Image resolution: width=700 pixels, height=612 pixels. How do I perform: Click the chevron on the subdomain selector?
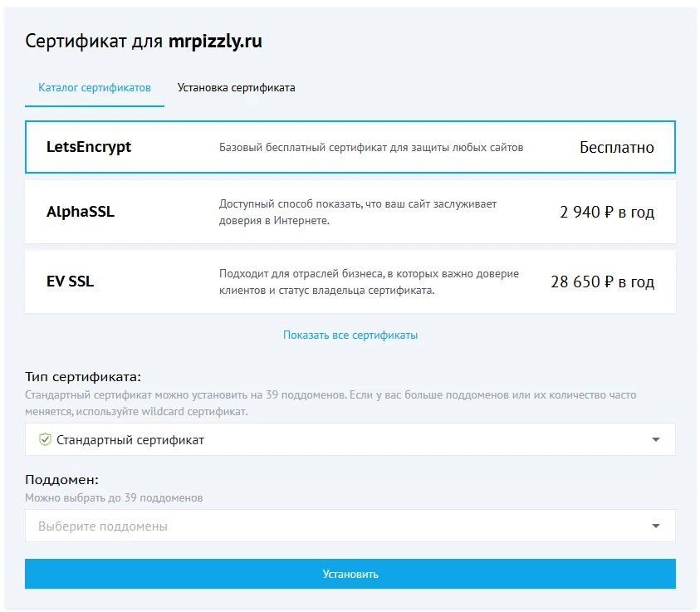[x=655, y=526]
